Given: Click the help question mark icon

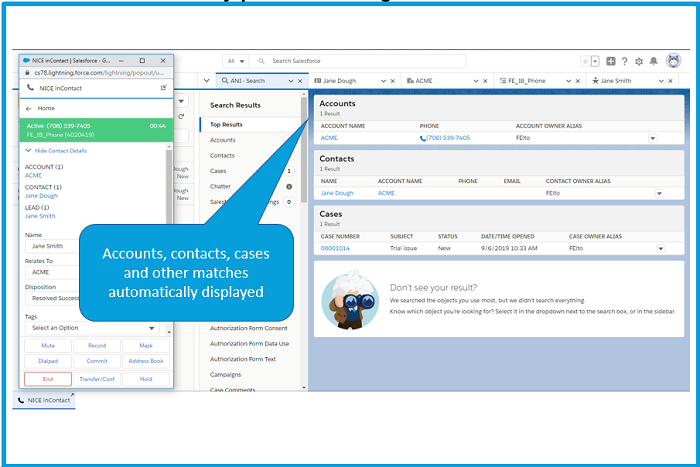Looking at the screenshot, I should pos(625,62).
